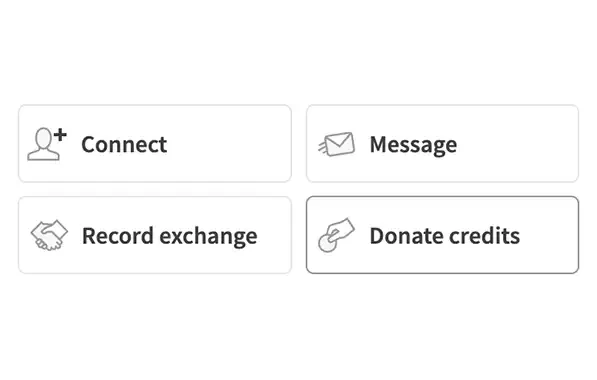Select the Connect button

[x=155, y=144]
